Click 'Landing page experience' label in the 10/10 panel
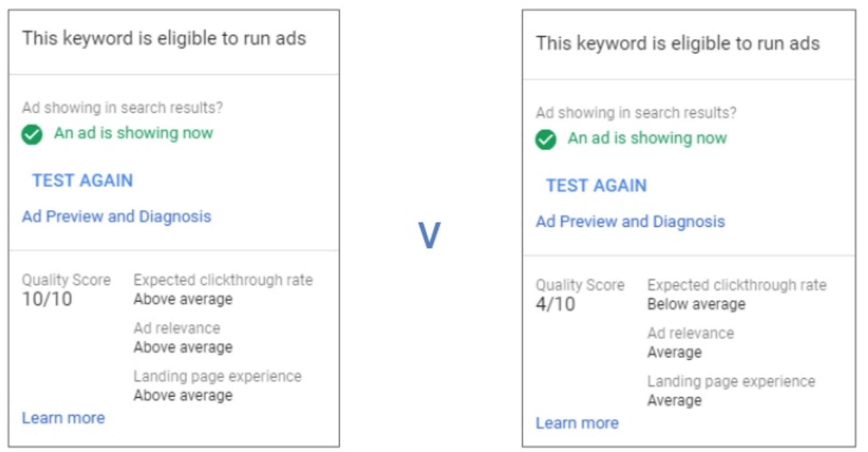The height and width of the screenshot is (452, 868). point(218,376)
